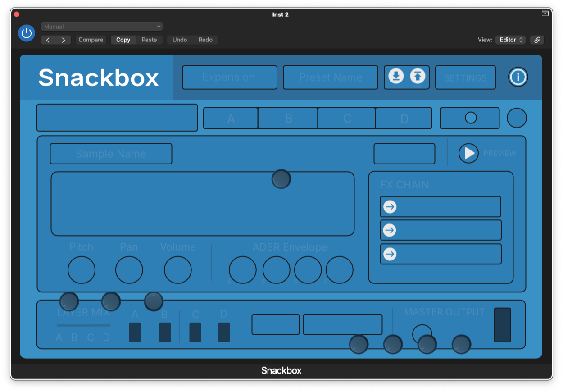Open the Expansion selector box
Viewport: 563px width, 392px height.
(229, 77)
